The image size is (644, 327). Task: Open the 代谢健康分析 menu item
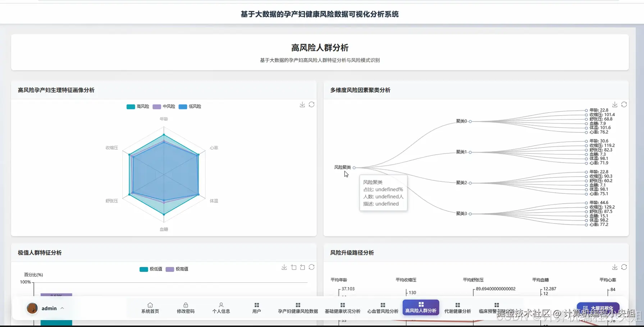(457, 308)
